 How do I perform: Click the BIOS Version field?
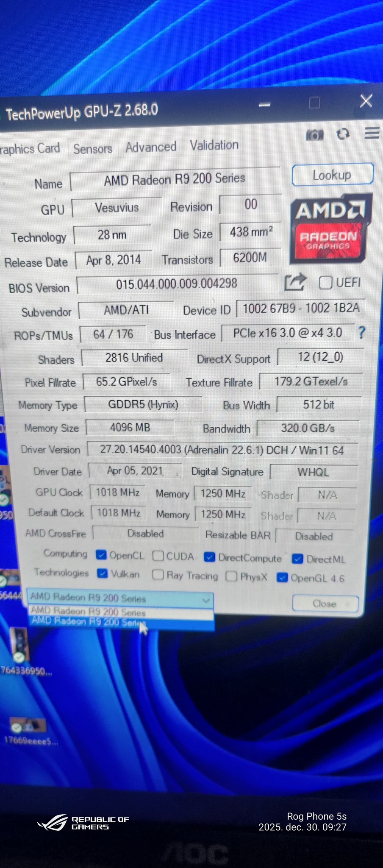point(177,284)
